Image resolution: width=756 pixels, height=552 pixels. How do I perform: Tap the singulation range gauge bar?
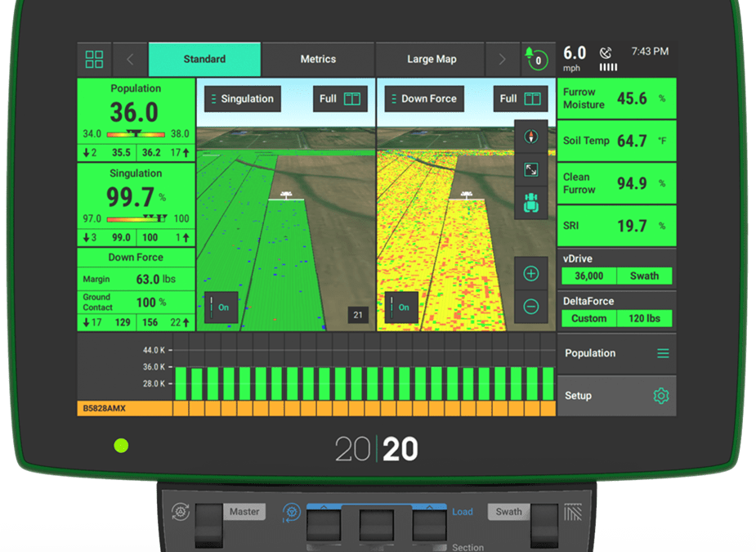click(x=136, y=219)
